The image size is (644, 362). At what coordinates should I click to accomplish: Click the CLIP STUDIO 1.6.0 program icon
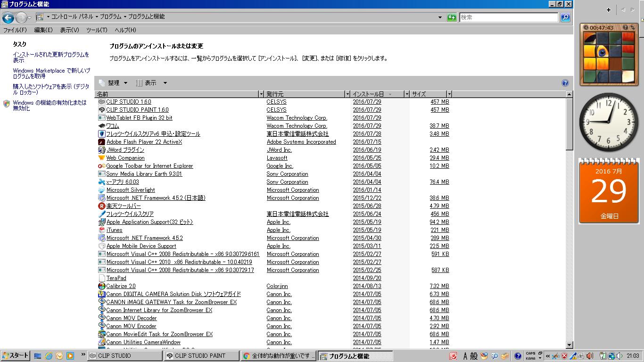click(x=101, y=102)
